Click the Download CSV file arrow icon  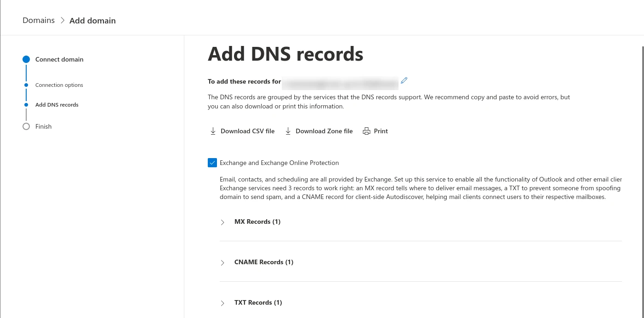click(213, 131)
